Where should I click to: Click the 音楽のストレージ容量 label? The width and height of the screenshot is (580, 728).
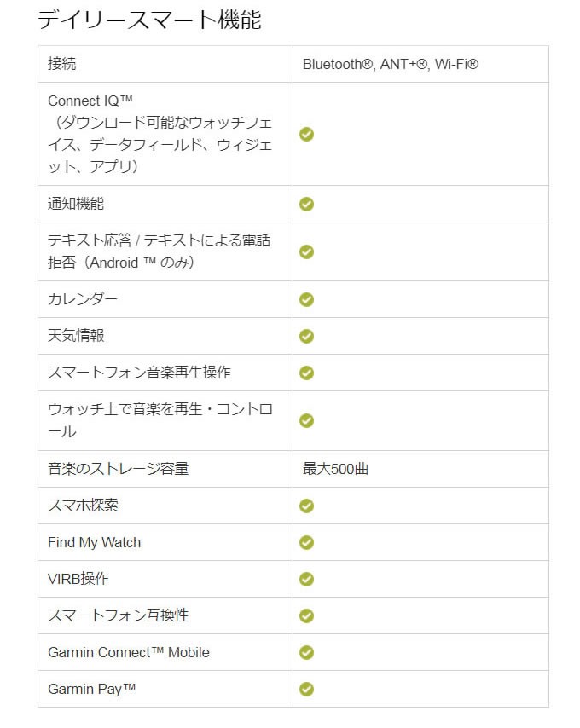(119, 469)
